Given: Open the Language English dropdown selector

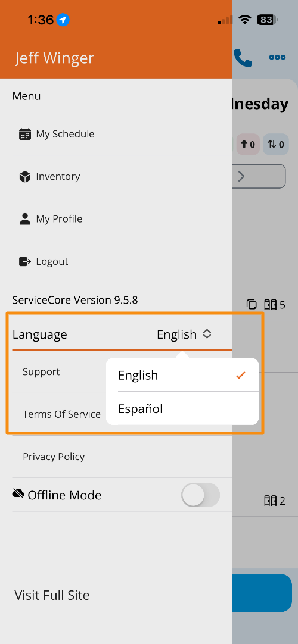Looking at the screenshot, I should pyautogui.click(x=184, y=334).
